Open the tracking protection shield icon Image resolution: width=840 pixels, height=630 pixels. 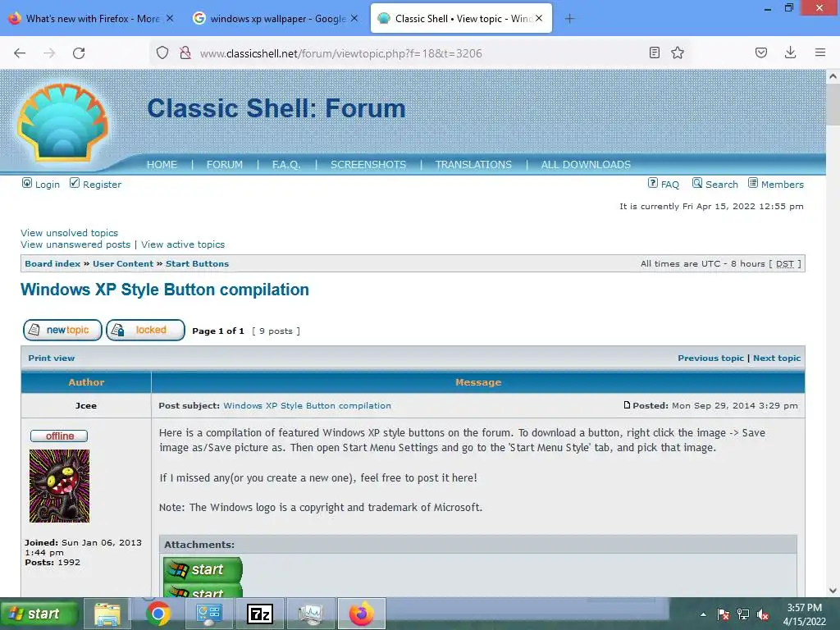click(x=162, y=52)
